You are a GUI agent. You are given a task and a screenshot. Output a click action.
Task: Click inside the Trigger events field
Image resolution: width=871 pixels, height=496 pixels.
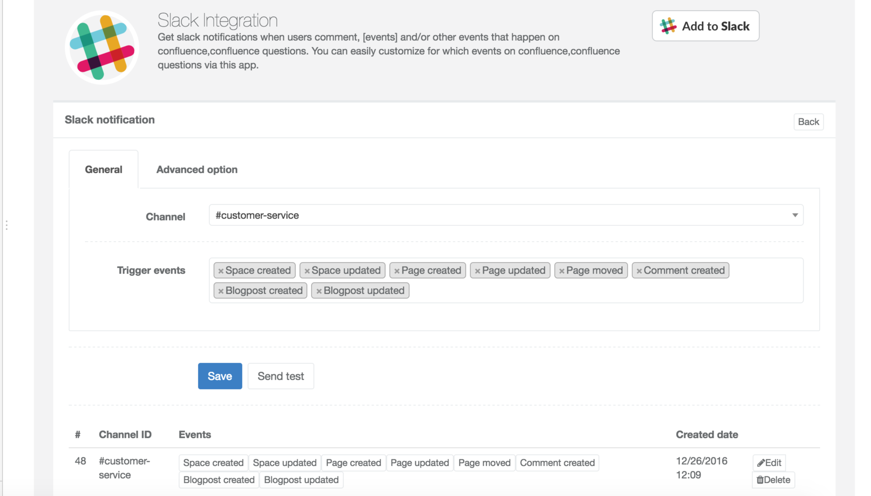pyautogui.click(x=600, y=291)
